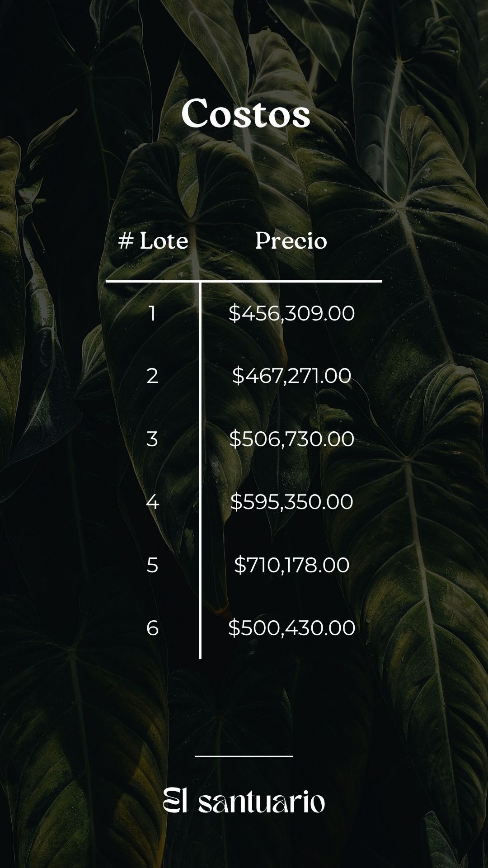The width and height of the screenshot is (488, 868).
Task: Click the santuario brand text
Action: [x=262, y=802]
